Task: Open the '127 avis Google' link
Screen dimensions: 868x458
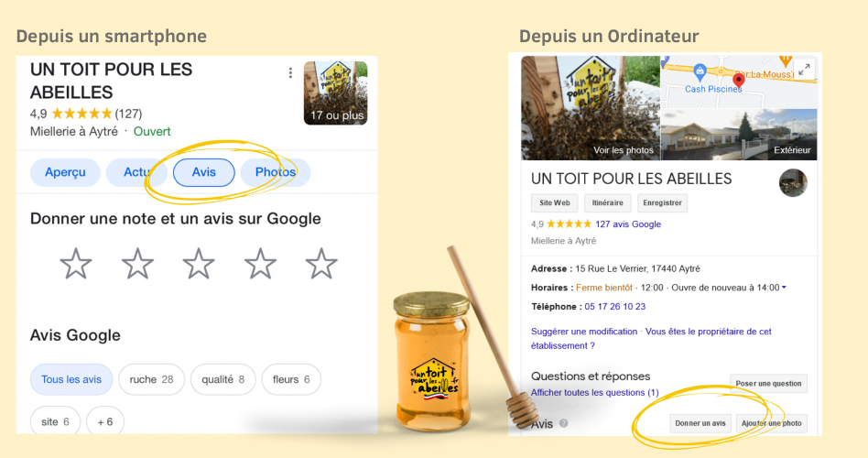Action: point(628,224)
